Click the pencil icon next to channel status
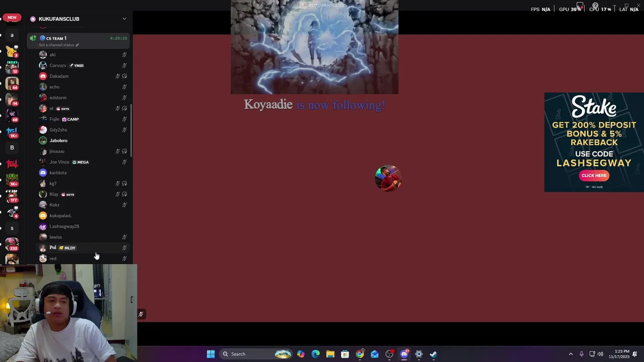Screen dimensions: 644x362 (x=77, y=45)
